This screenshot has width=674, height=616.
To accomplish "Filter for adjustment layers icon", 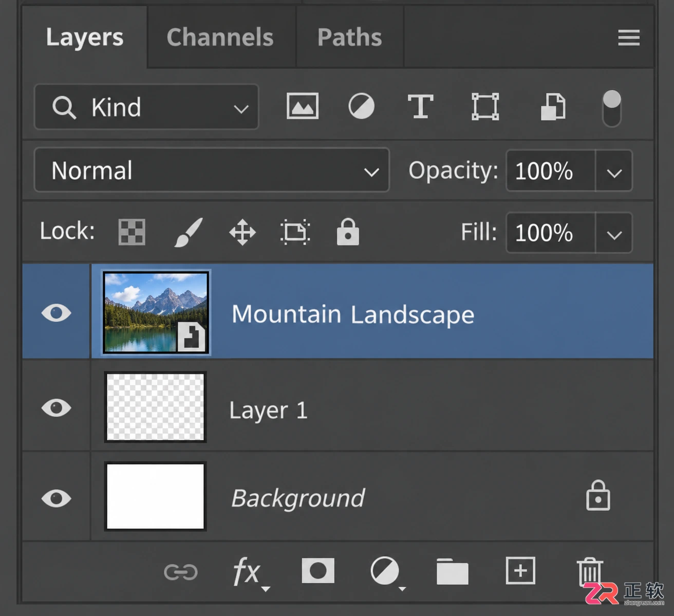I will [x=361, y=106].
